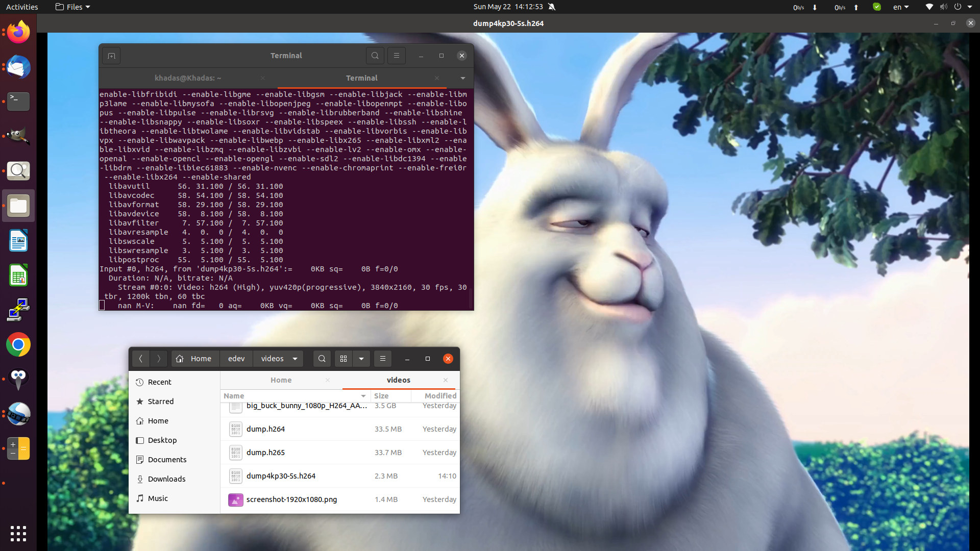This screenshot has width=980, height=551.
Task: Go forward in the Files window
Action: pos(159,359)
